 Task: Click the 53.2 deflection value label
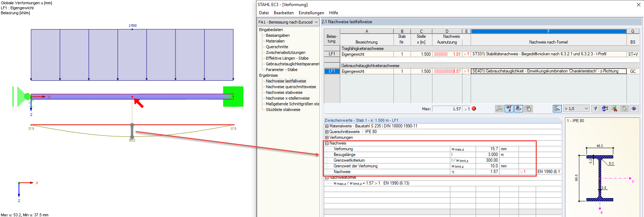[132, 141]
